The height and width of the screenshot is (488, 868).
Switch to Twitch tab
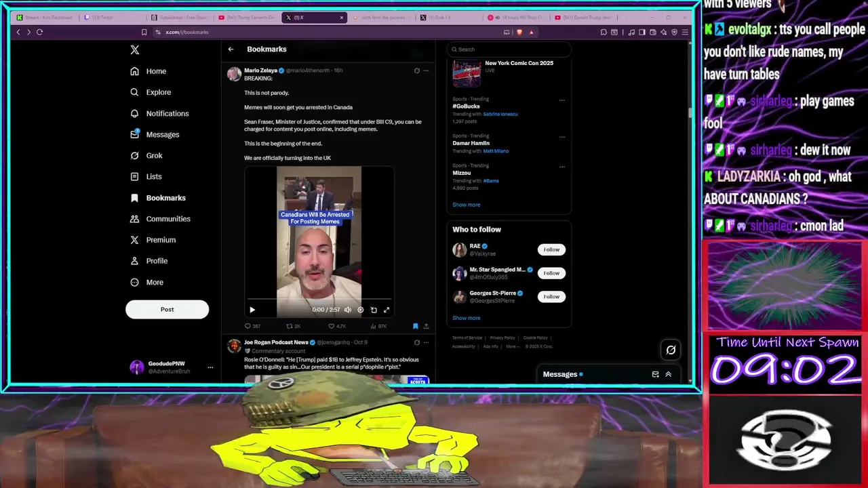pyautogui.click(x=112, y=18)
